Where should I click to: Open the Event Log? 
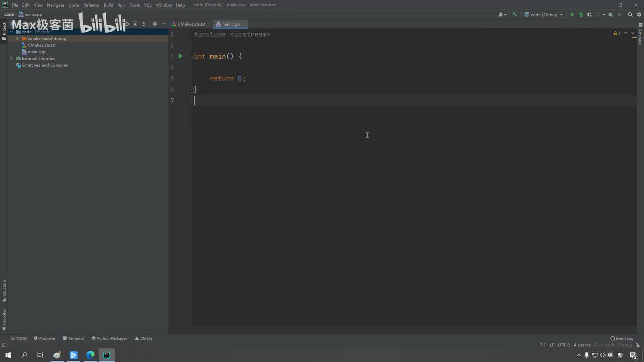pyautogui.click(x=622, y=338)
